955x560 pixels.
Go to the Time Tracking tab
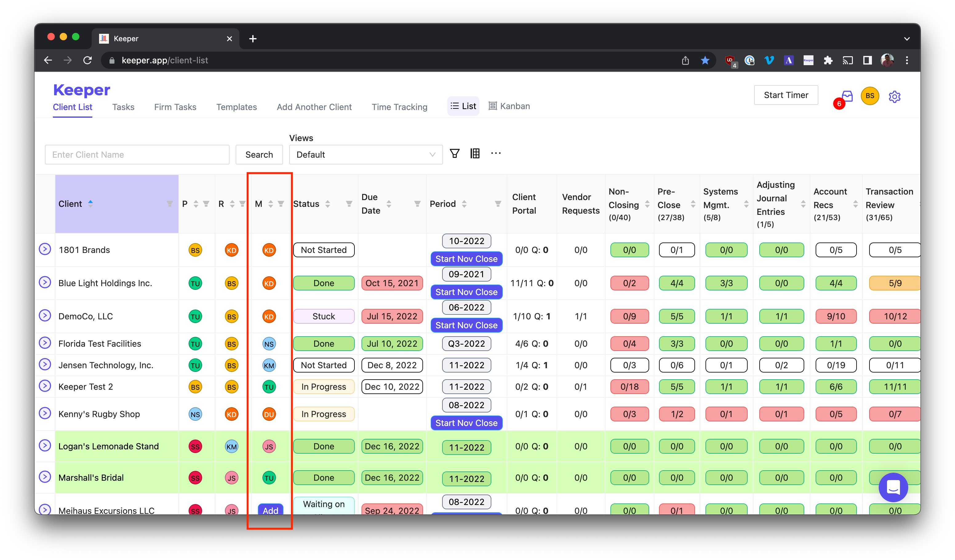(399, 107)
